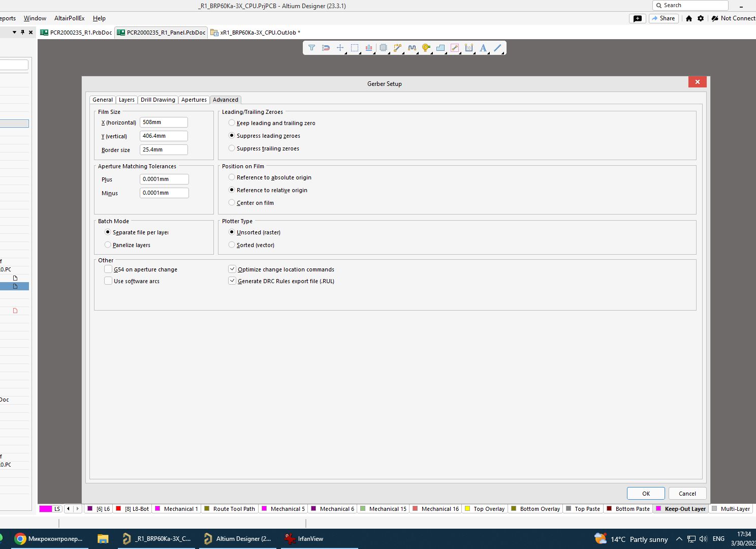Select the filter funnel tool in the PCB toolbar
756x549 pixels.
click(x=311, y=48)
